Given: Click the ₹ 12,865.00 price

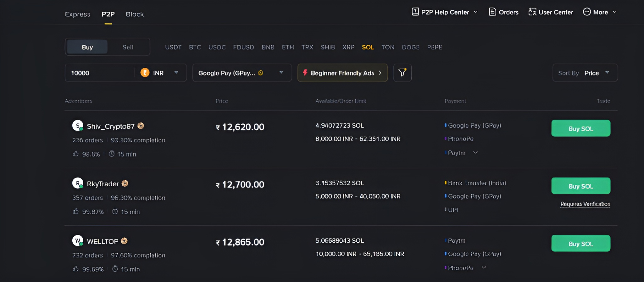Looking at the screenshot, I should [240, 242].
